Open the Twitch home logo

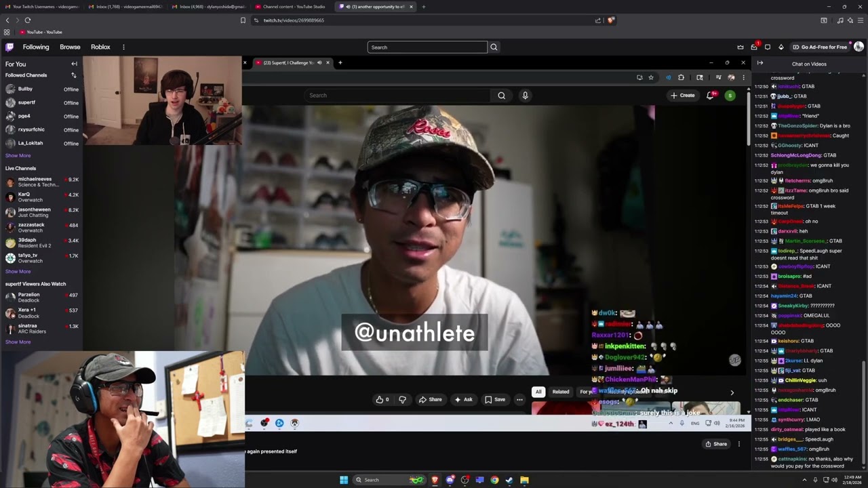tap(9, 47)
